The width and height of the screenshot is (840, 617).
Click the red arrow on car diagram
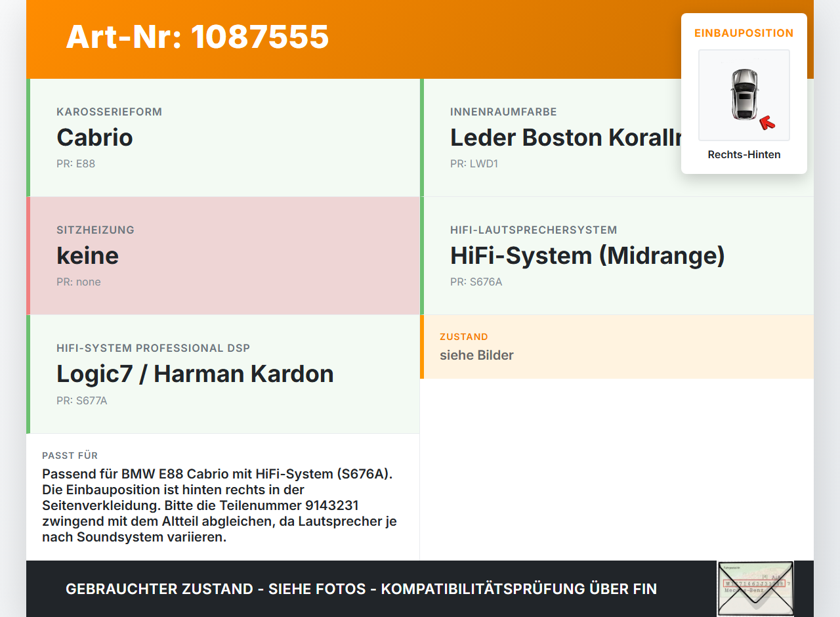(767, 122)
